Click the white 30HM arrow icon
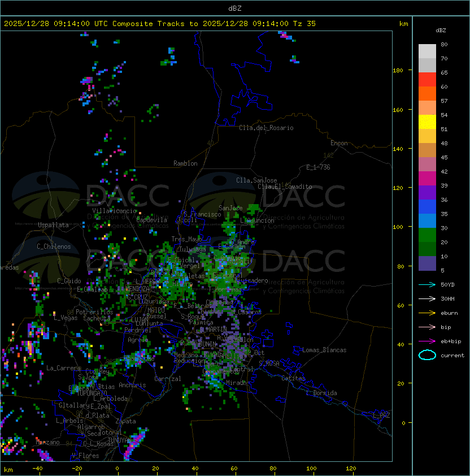470x476 pixels. pyautogui.click(x=427, y=298)
